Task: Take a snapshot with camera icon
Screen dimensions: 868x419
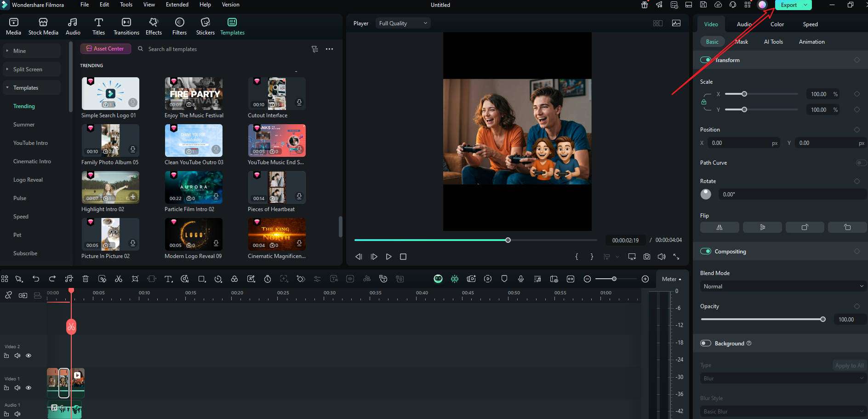Action: click(x=647, y=257)
